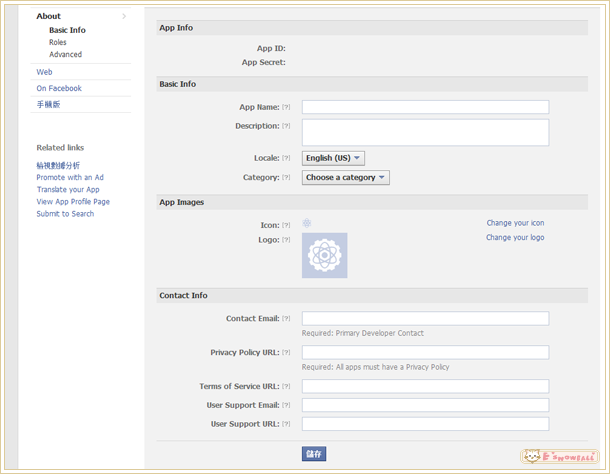Click the Related links heading

point(60,147)
